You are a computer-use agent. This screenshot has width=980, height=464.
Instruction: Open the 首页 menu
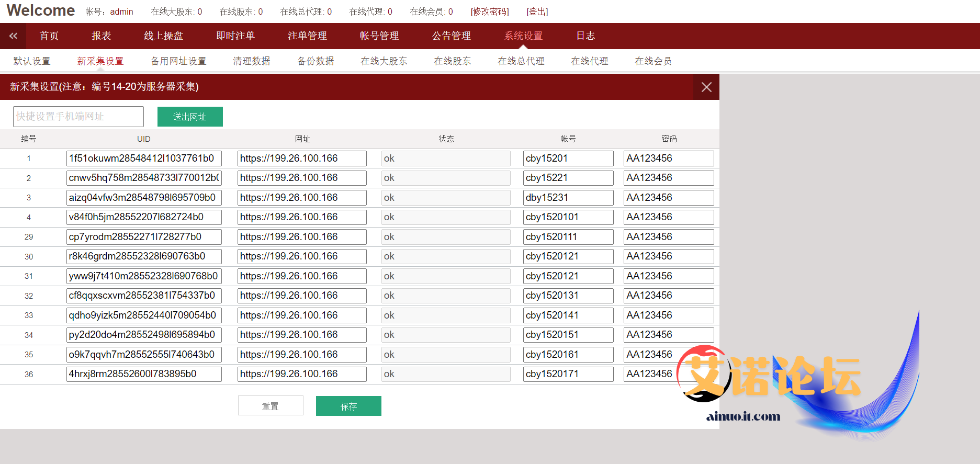pos(49,36)
